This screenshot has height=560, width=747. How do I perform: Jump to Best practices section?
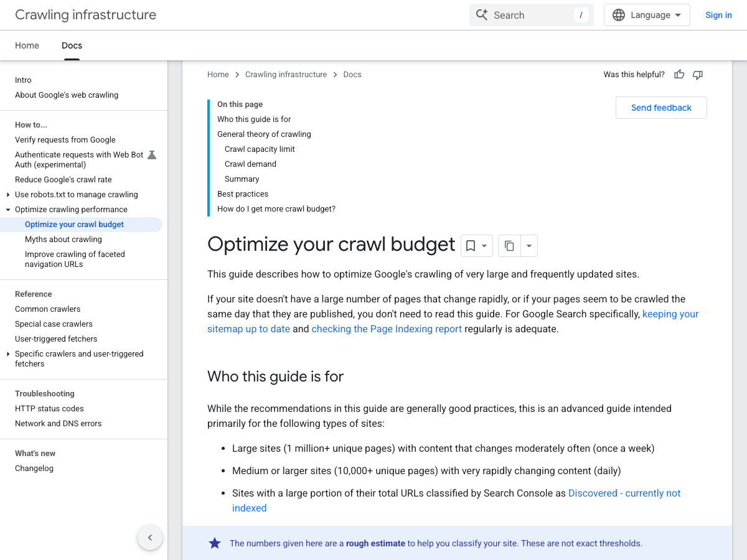click(243, 194)
